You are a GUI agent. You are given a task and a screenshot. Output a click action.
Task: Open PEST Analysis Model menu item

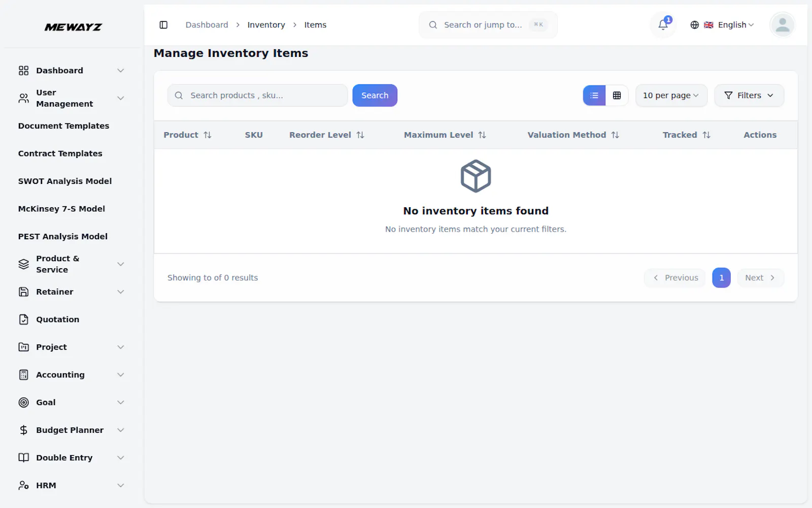(63, 237)
